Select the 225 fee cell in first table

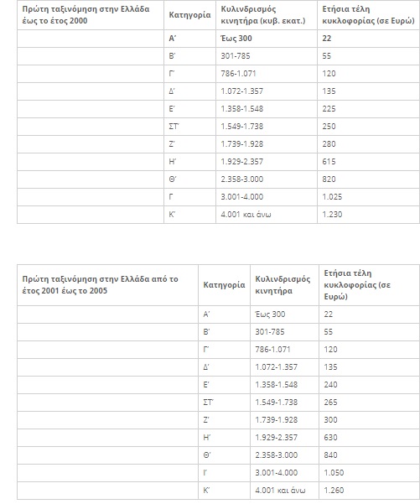click(x=368, y=109)
